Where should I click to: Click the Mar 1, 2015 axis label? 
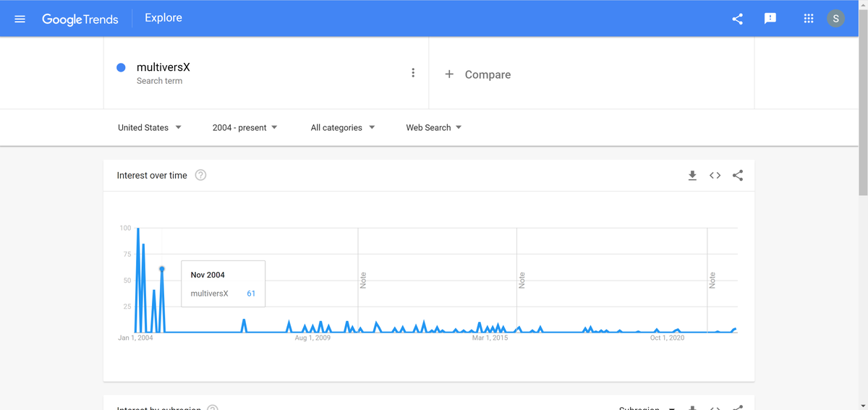[x=490, y=338]
